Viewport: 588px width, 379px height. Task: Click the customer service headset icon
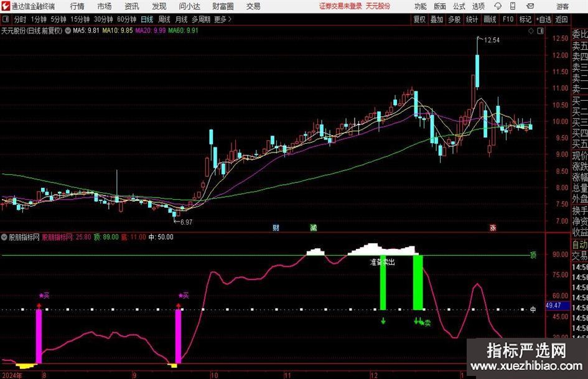498,6
